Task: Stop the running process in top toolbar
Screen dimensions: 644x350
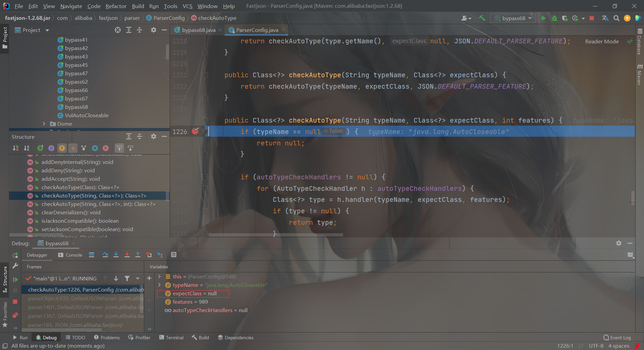Action: pyautogui.click(x=592, y=18)
